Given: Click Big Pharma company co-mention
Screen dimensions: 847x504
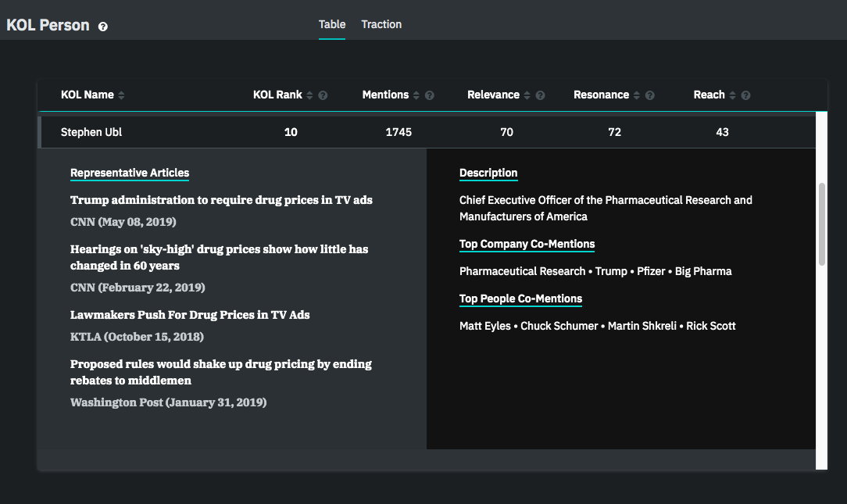Looking at the screenshot, I should (x=703, y=271).
